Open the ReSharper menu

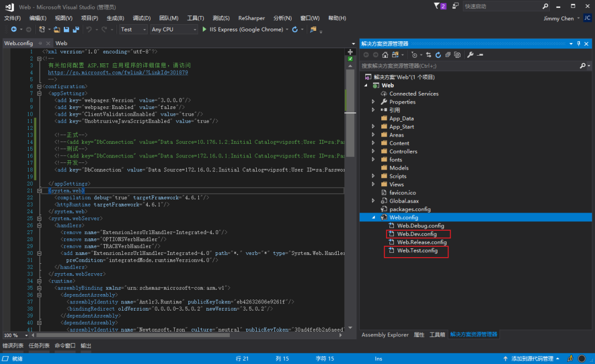[x=251, y=18]
